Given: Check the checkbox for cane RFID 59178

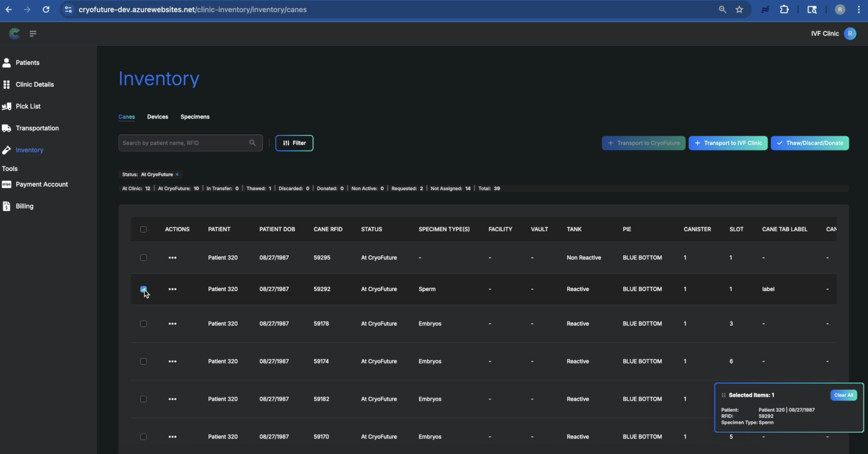Looking at the screenshot, I should pyautogui.click(x=143, y=324).
